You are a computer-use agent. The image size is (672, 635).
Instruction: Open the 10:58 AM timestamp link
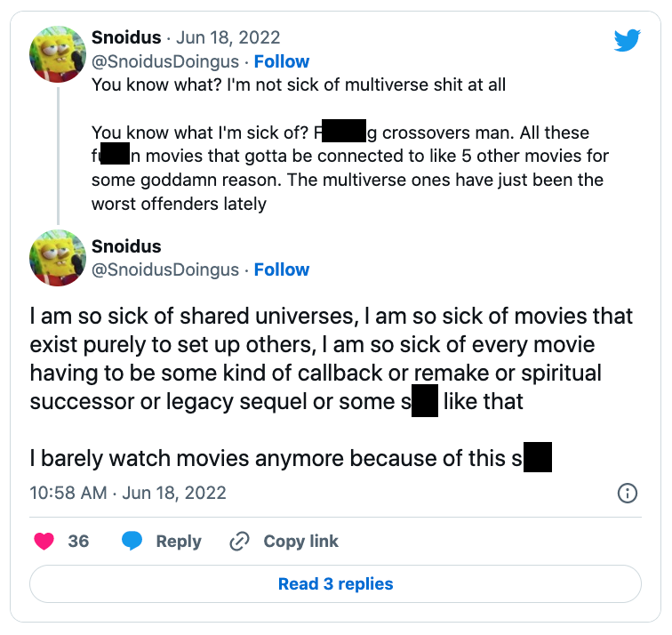128,493
